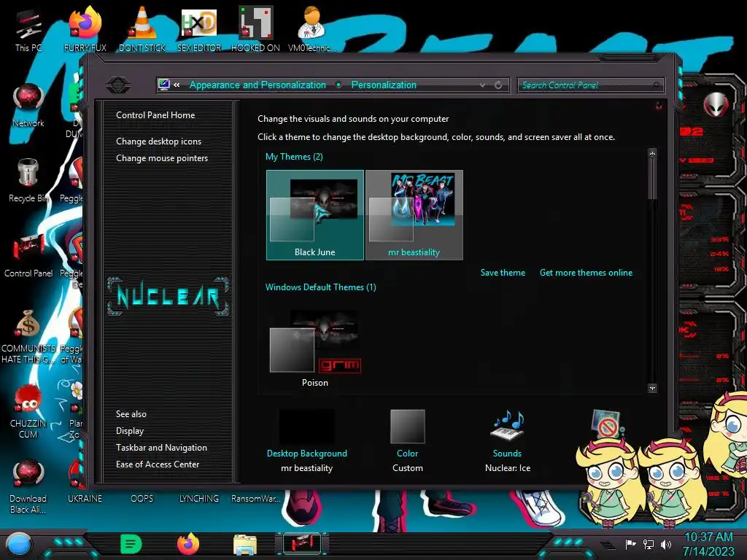Click the volume speaker tray icon
Image resolution: width=747 pixels, height=560 pixels.
click(666, 544)
